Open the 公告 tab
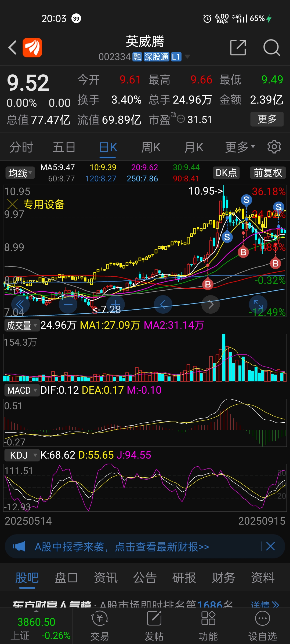Viewport: 290px width, 644px height. click(x=145, y=578)
